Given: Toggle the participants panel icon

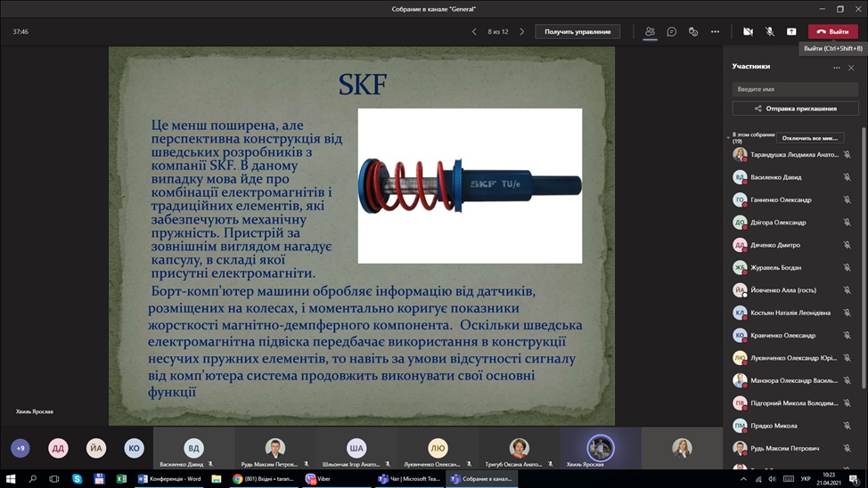Looking at the screenshot, I should pyautogui.click(x=650, y=31).
